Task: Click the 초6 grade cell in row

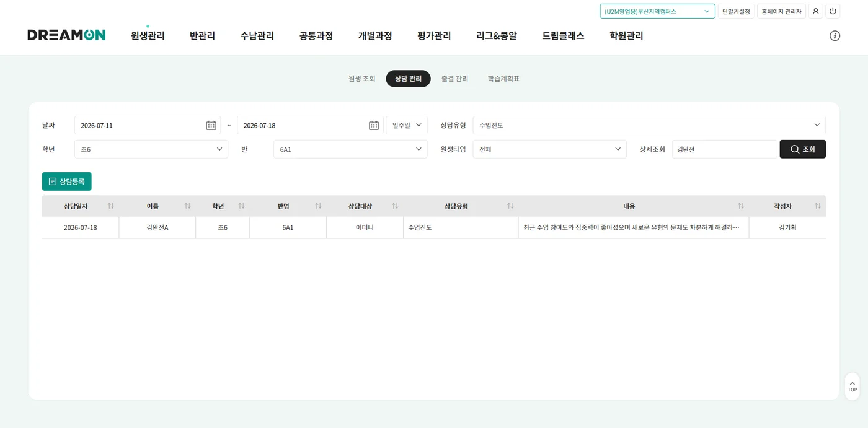Action: point(223,227)
